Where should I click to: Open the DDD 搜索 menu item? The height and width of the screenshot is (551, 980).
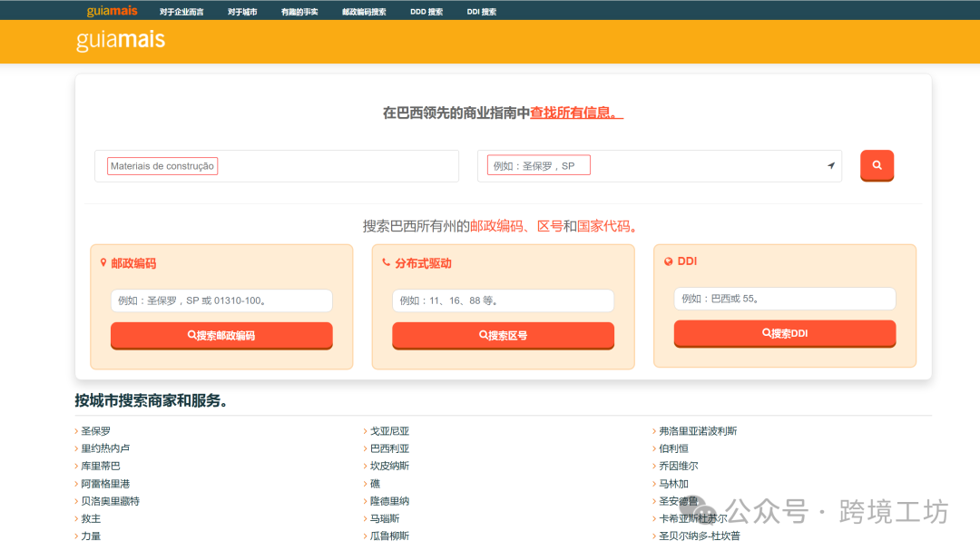click(x=426, y=10)
